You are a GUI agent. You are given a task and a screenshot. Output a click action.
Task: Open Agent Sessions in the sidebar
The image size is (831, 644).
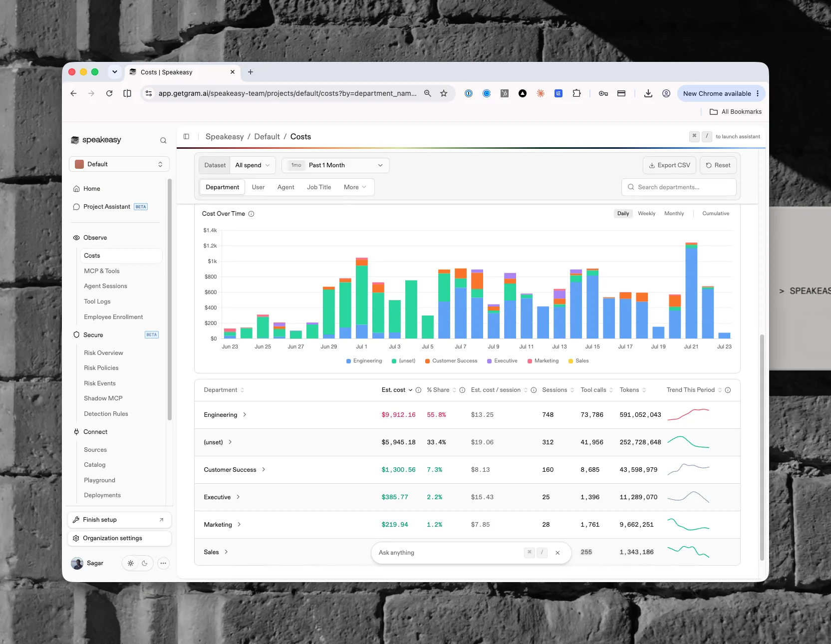tap(105, 286)
